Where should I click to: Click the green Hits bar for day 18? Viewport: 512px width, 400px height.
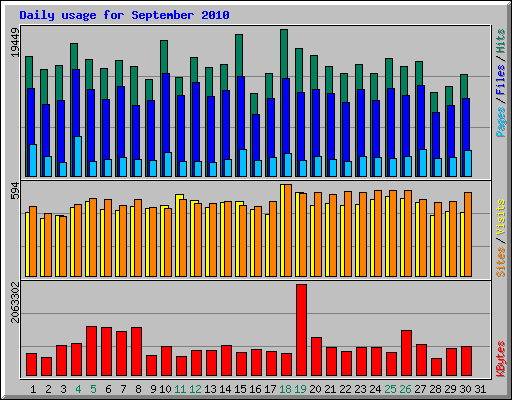pyautogui.click(x=284, y=53)
